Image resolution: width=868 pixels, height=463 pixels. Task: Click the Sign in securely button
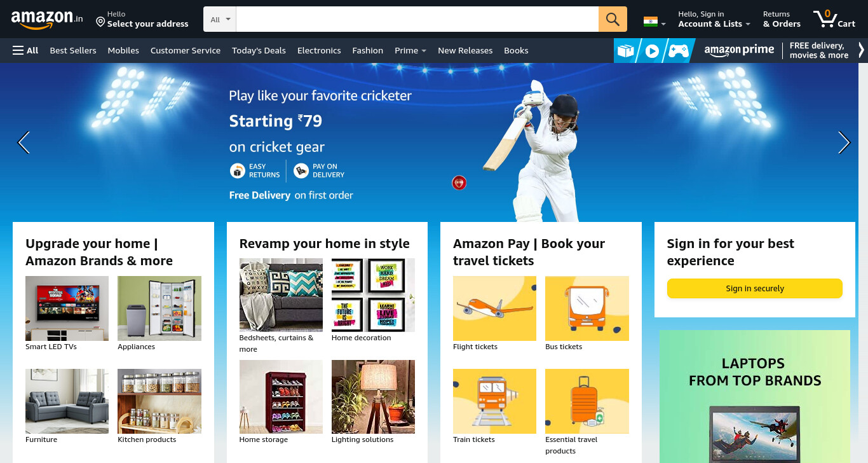tap(755, 288)
